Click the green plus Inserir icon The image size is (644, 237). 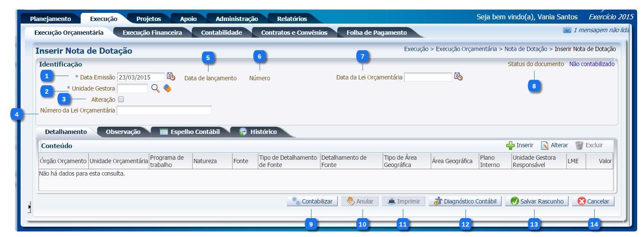click(510, 146)
